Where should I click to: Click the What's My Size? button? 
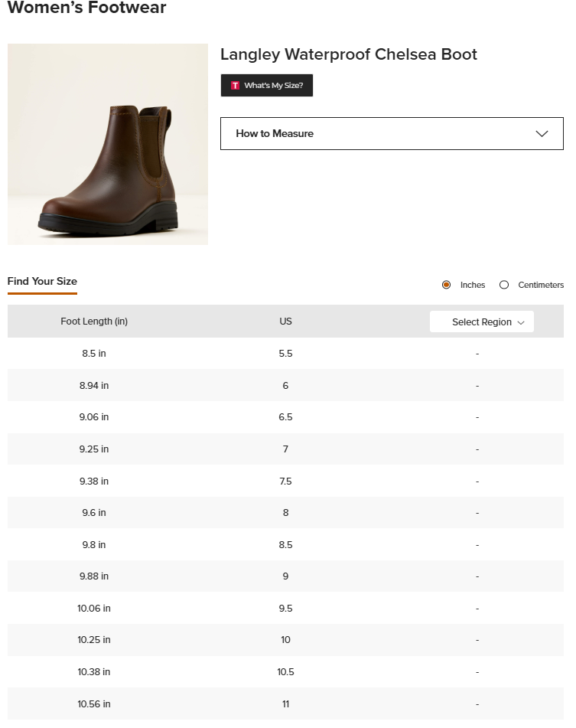point(267,86)
